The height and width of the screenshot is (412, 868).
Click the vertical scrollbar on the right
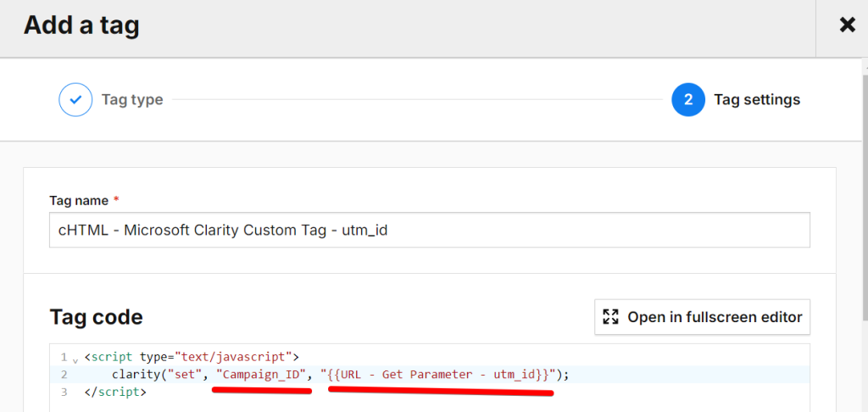tap(864, 194)
